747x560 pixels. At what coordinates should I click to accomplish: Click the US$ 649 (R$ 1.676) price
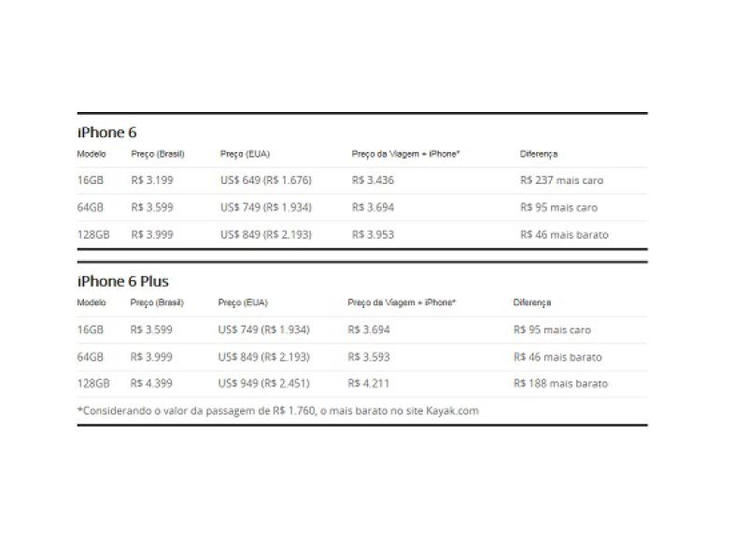click(x=265, y=180)
